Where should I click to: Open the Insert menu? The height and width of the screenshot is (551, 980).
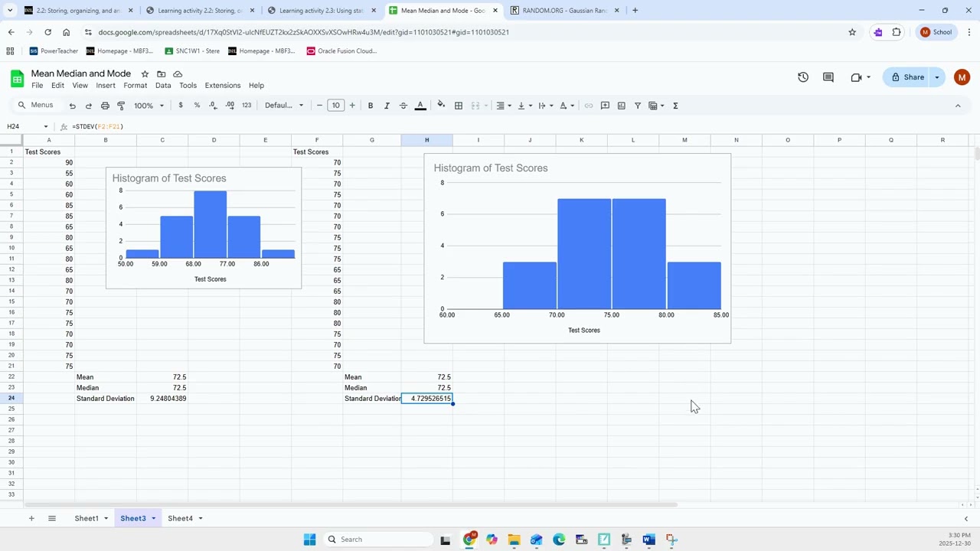(x=106, y=86)
